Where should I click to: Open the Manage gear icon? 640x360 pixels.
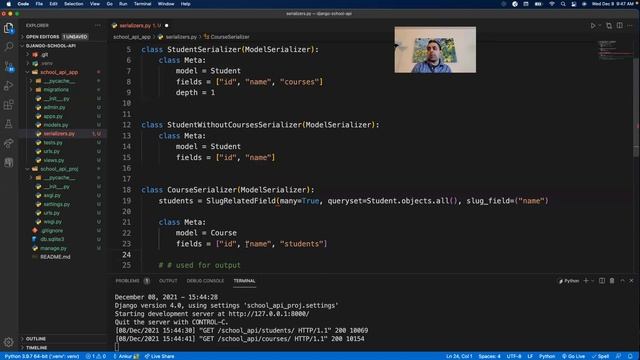(x=9, y=342)
